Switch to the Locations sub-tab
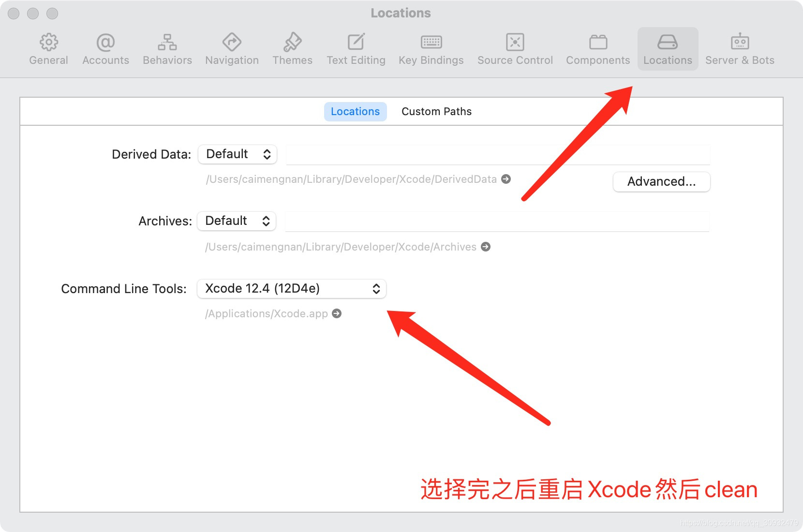 coord(355,111)
